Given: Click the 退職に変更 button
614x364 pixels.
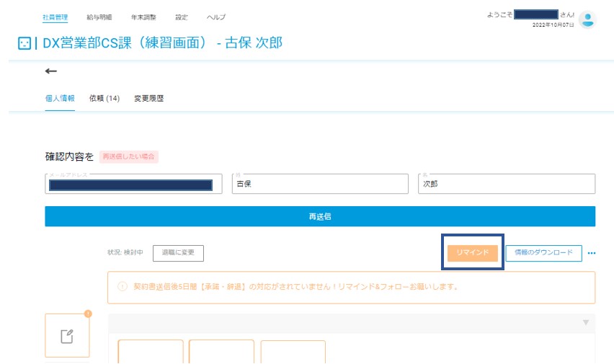Looking at the screenshot, I should coord(178,253).
